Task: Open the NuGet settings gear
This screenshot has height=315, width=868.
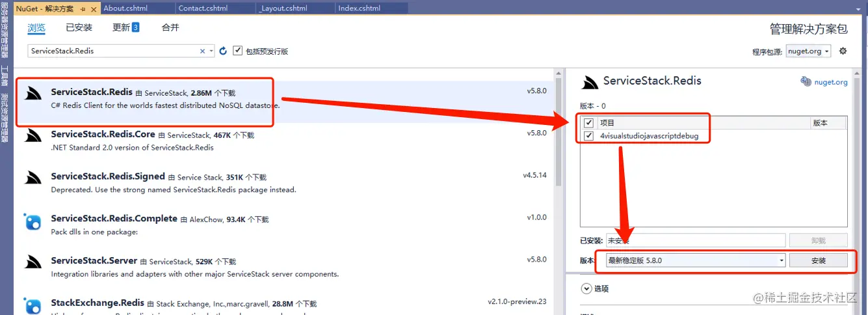Action: tap(843, 51)
